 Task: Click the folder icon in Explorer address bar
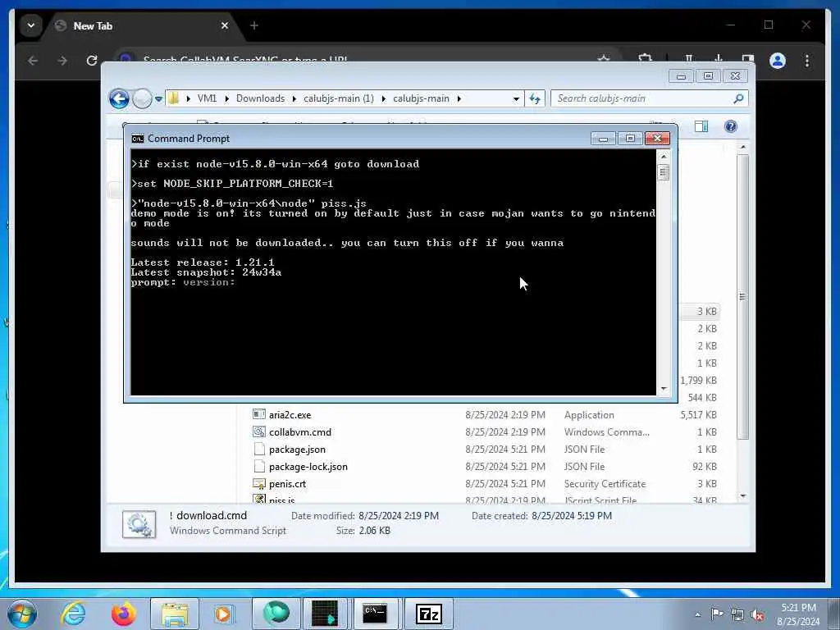click(x=174, y=98)
